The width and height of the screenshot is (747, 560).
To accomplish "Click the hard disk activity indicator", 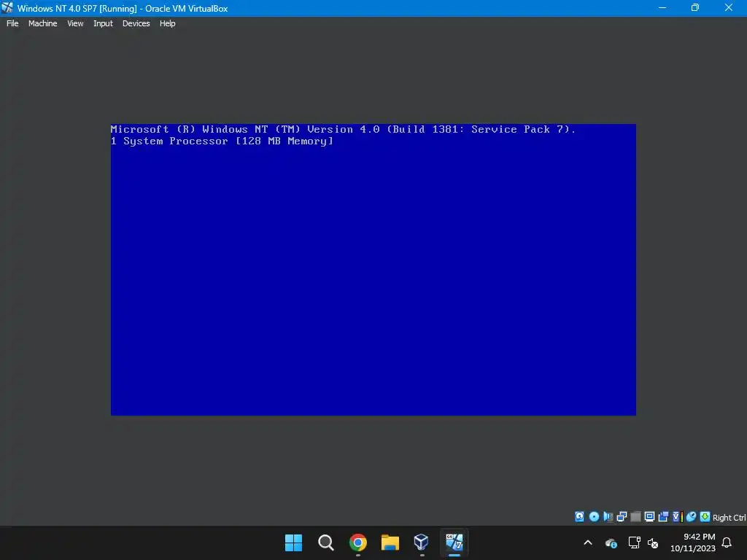I will coord(579,517).
